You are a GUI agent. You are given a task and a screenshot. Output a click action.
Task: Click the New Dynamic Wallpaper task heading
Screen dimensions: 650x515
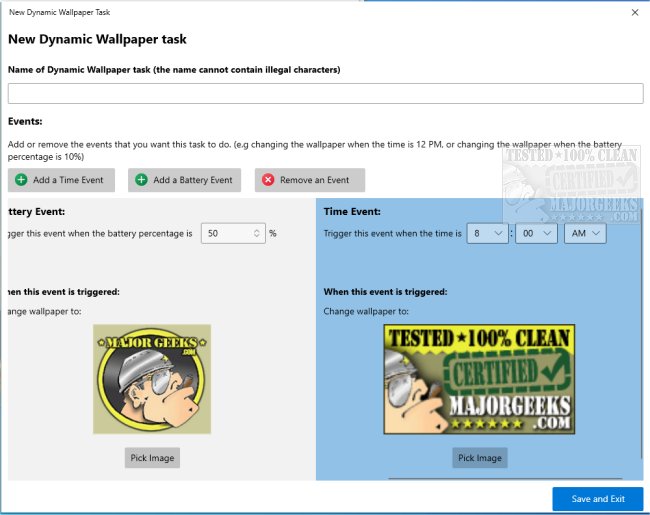tap(97, 39)
